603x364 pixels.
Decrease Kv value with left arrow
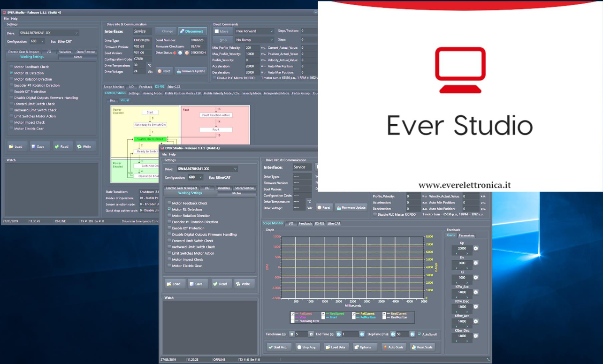(x=457, y=268)
